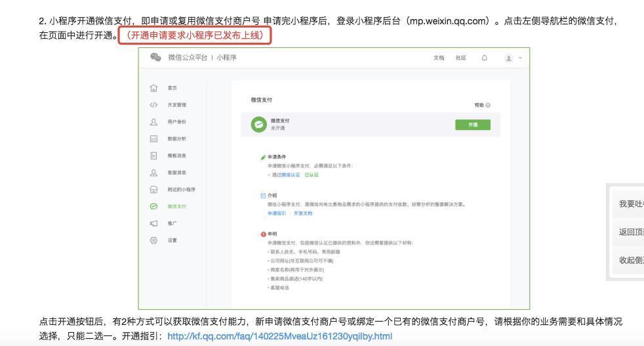Open the 申请指引 link
This screenshot has height=346, width=644.
point(276,213)
